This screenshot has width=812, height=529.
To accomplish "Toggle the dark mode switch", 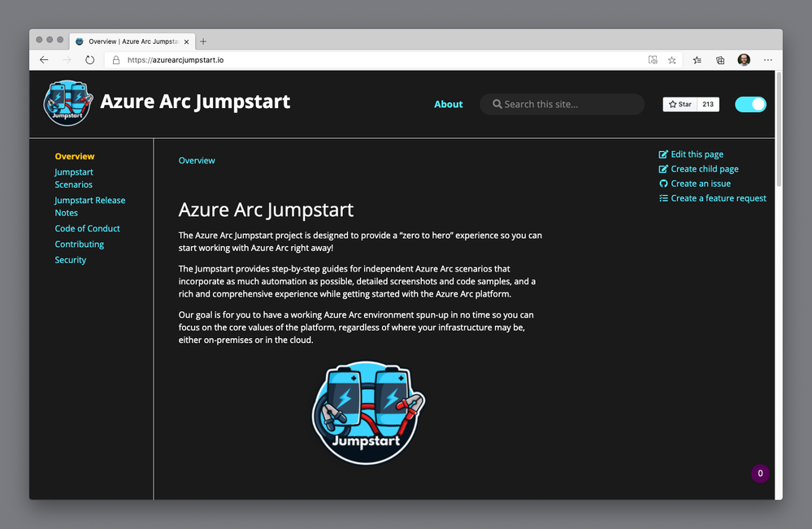I will coord(750,104).
